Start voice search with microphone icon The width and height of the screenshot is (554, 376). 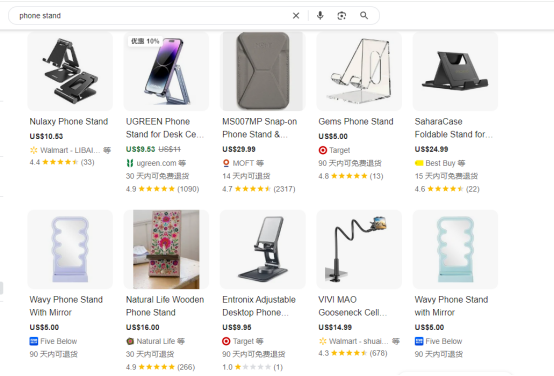point(320,16)
